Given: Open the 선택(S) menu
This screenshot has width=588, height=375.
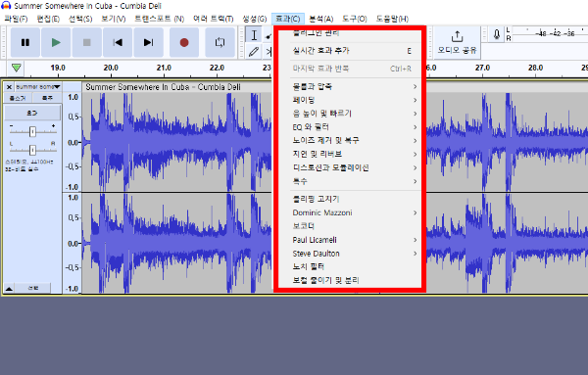Looking at the screenshot, I should 80,19.
